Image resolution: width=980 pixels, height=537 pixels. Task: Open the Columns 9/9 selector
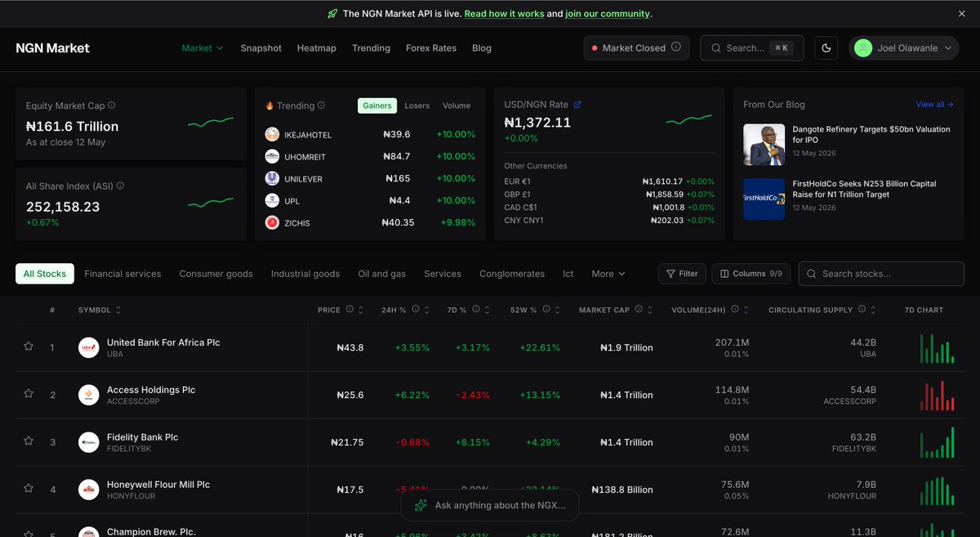(751, 274)
